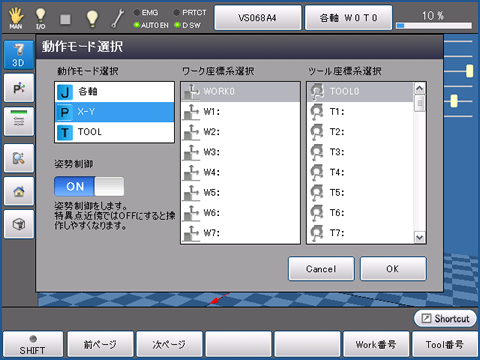Tap the MAN hand mode icon
Screen dimensions: 480x360
(x=16, y=18)
